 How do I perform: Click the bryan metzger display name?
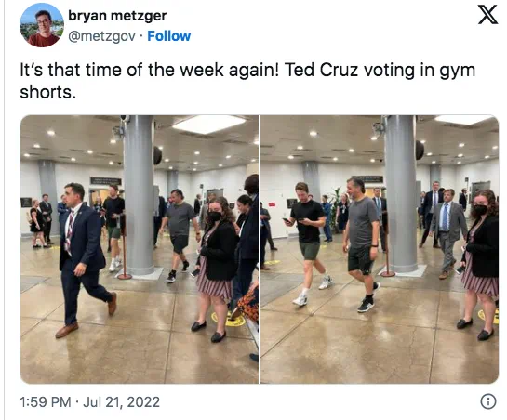pyautogui.click(x=117, y=15)
